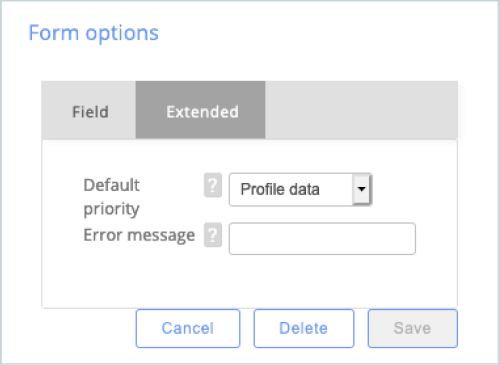Click the Default priority label

[x=112, y=197]
